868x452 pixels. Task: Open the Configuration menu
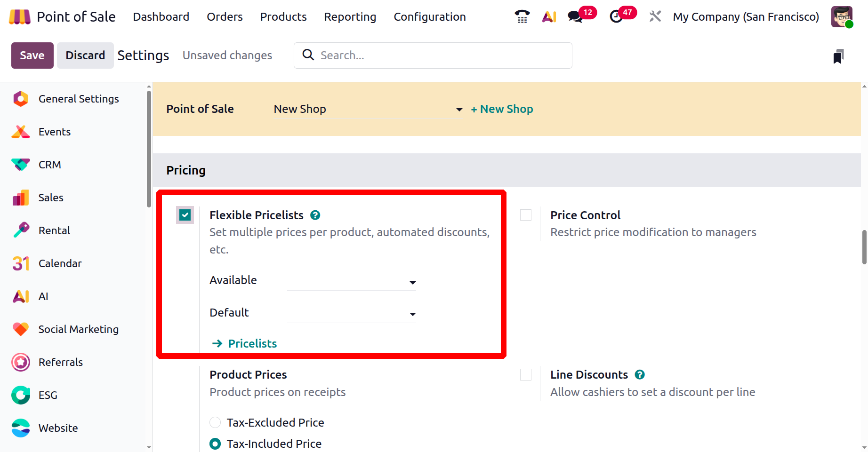(429, 17)
